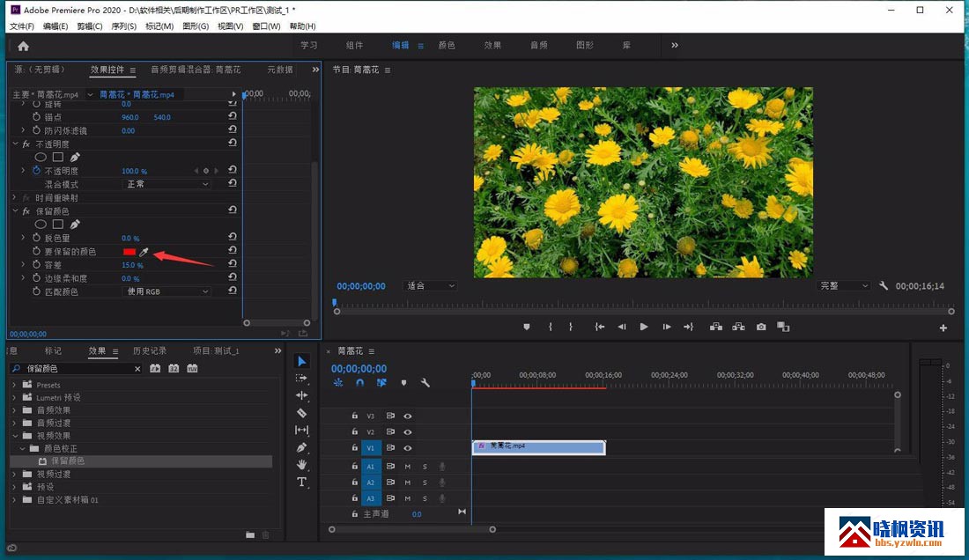Expand the 时间重映射 section
Screen dimensions: 969x560
click(x=15, y=197)
